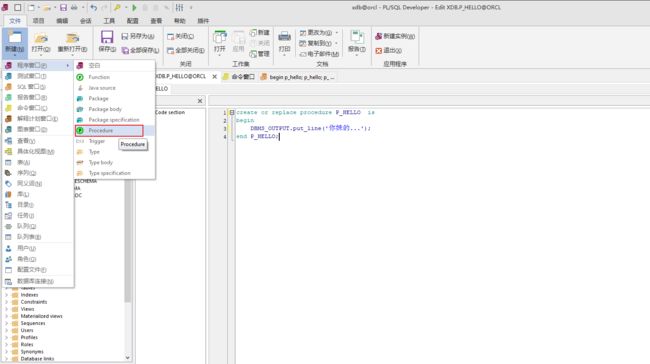
Task: Choose Java source in the submenu
Action: coord(115,88)
